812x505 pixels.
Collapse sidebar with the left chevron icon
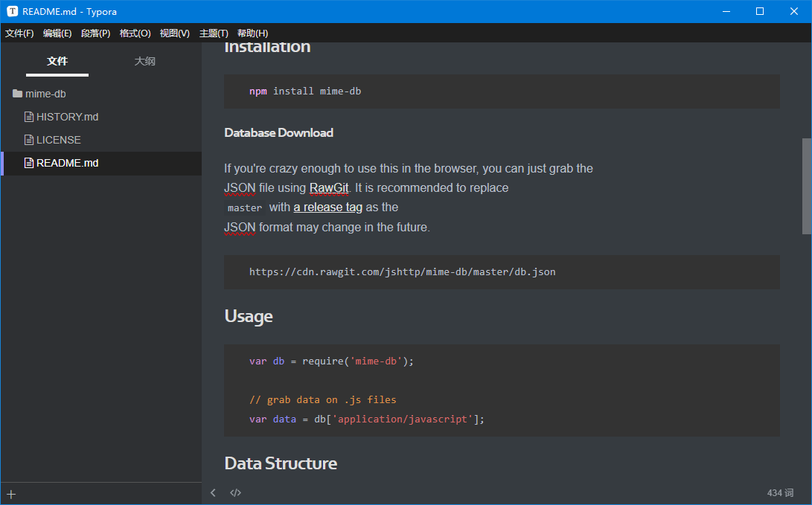[214, 492]
